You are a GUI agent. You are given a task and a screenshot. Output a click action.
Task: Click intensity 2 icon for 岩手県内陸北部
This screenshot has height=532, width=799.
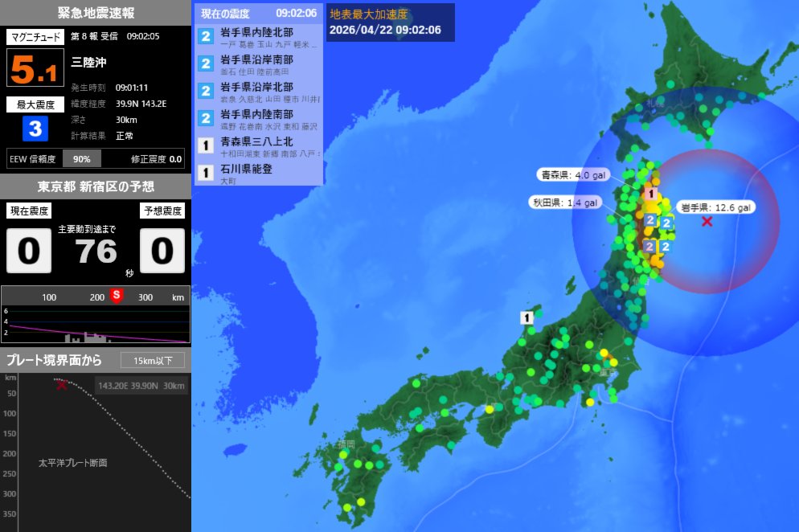pyautogui.click(x=206, y=37)
